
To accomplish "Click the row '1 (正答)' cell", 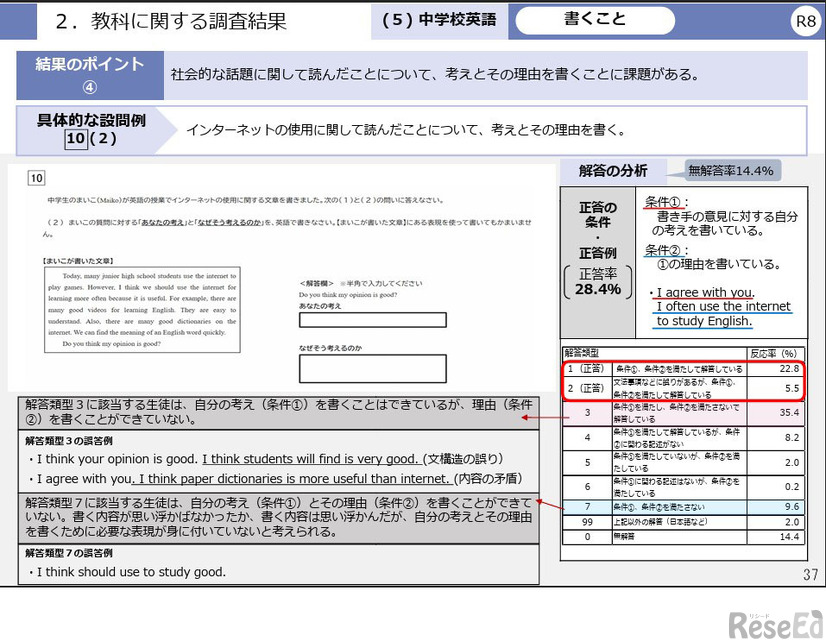I will pyautogui.click(x=586, y=368).
